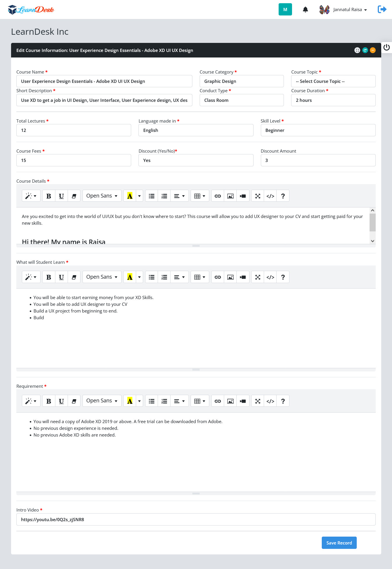The width and height of the screenshot is (392, 569).
Task: Open full screen mode in Requirement editor
Action: (258, 401)
